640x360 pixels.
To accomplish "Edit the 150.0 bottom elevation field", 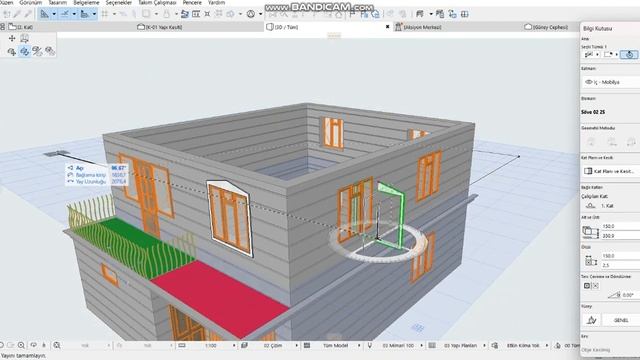I will tap(621, 226).
